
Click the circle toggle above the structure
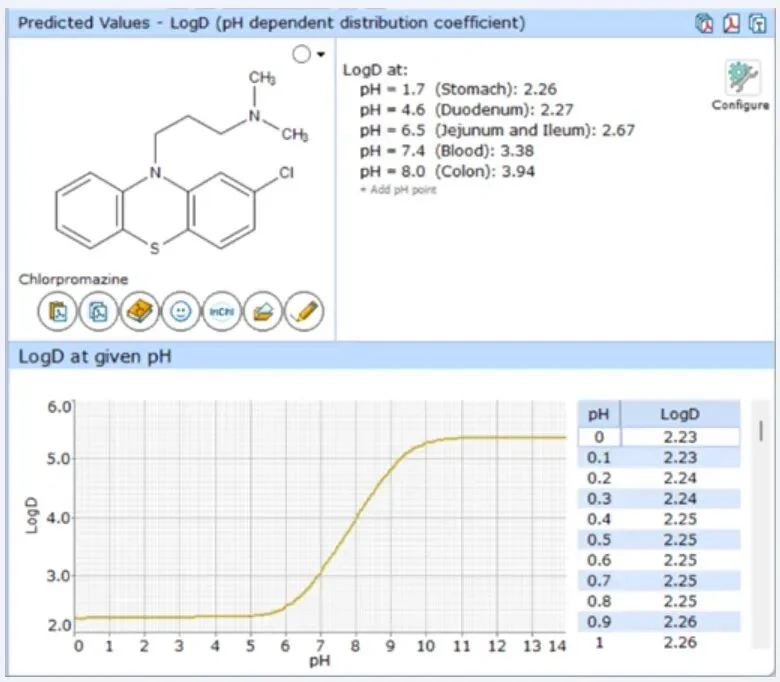point(301,54)
